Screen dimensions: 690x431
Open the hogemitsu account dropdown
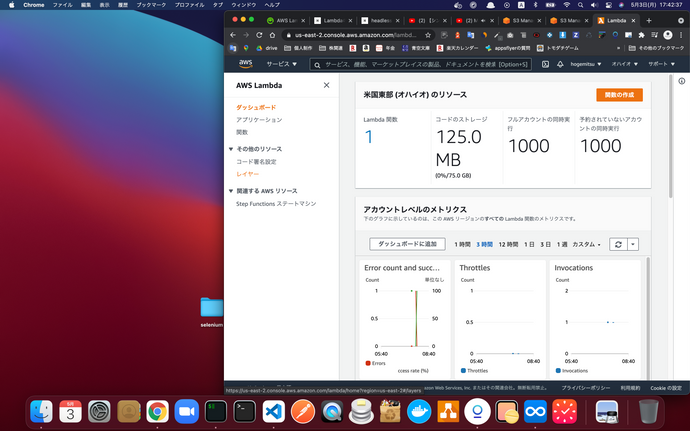pyautogui.click(x=586, y=64)
